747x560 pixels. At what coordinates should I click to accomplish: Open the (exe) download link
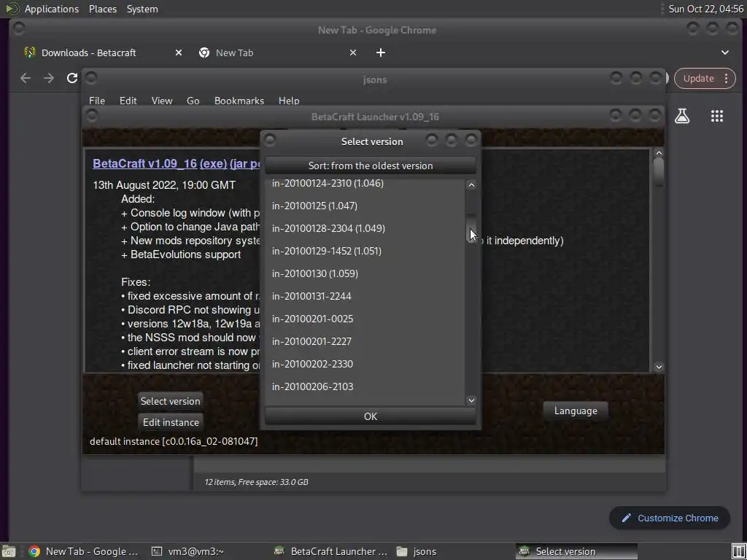213,163
